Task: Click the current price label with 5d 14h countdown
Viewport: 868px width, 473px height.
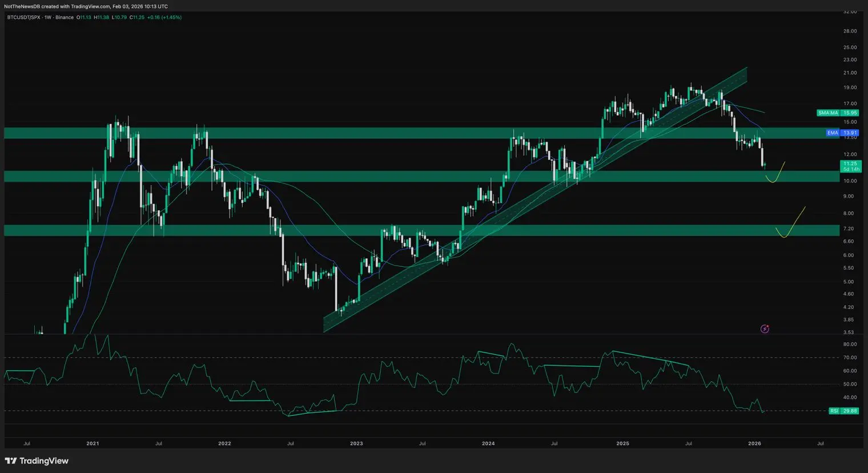Action: (851, 166)
